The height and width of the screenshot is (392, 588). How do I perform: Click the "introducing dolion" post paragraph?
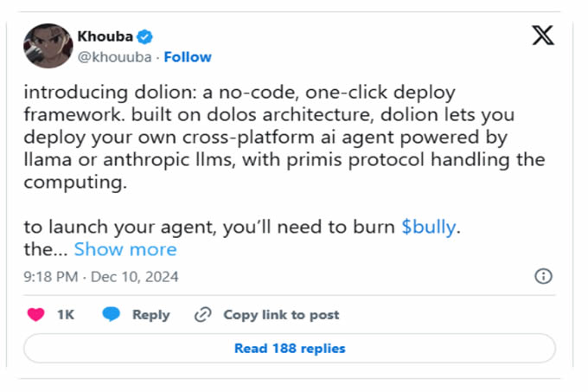285,136
